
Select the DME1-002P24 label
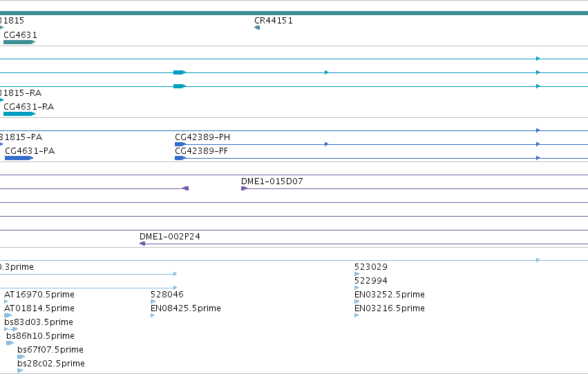click(x=169, y=237)
